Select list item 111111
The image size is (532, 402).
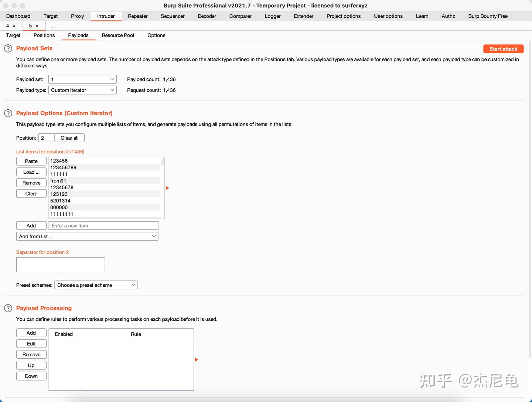(105, 174)
